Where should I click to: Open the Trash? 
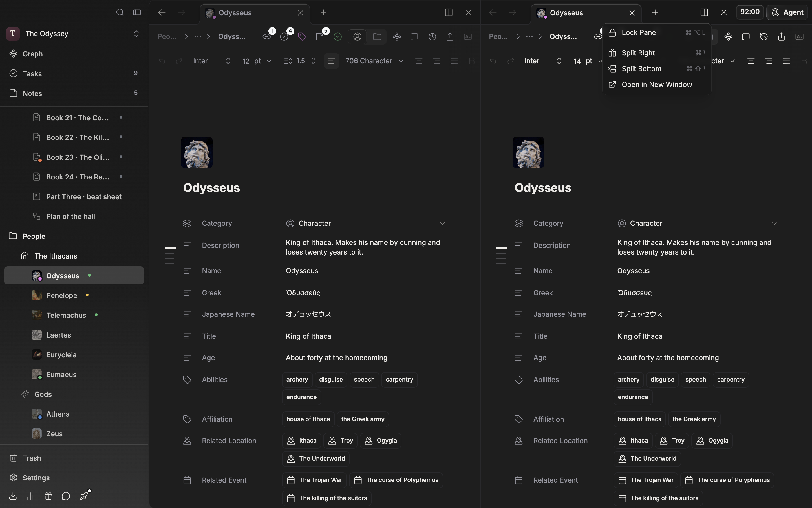pyautogui.click(x=74, y=458)
